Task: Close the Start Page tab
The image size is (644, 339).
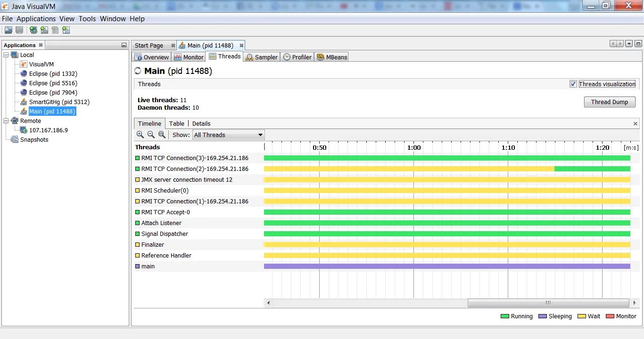Action: point(173,45)
